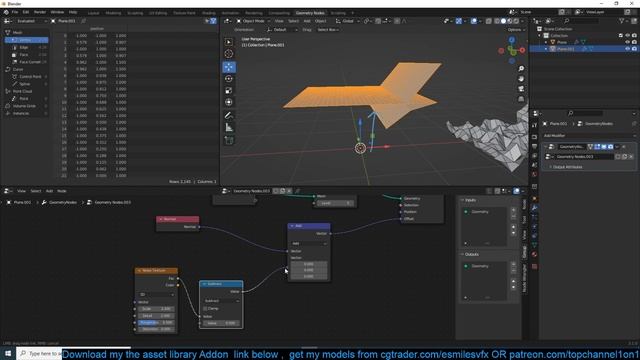Toggle visibility eye of Collection in outliner
Image resolution: width=640 pixels, height=360 pixels.
tap(627, 36)
